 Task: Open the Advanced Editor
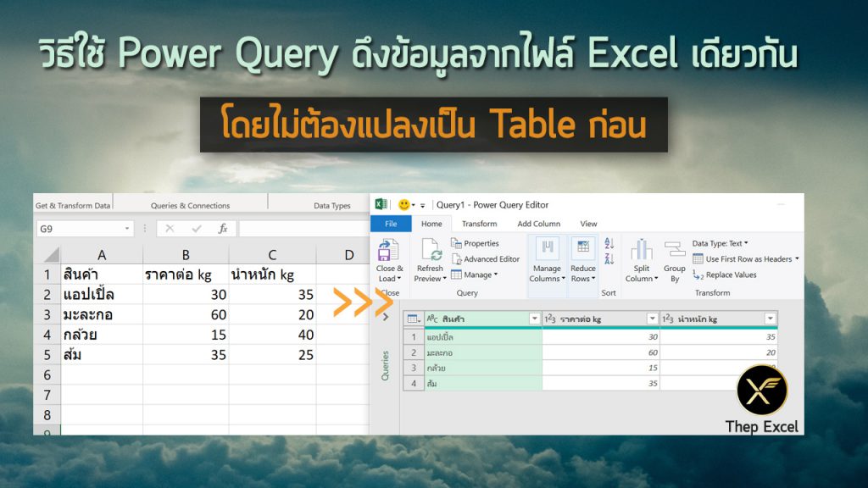486,259
